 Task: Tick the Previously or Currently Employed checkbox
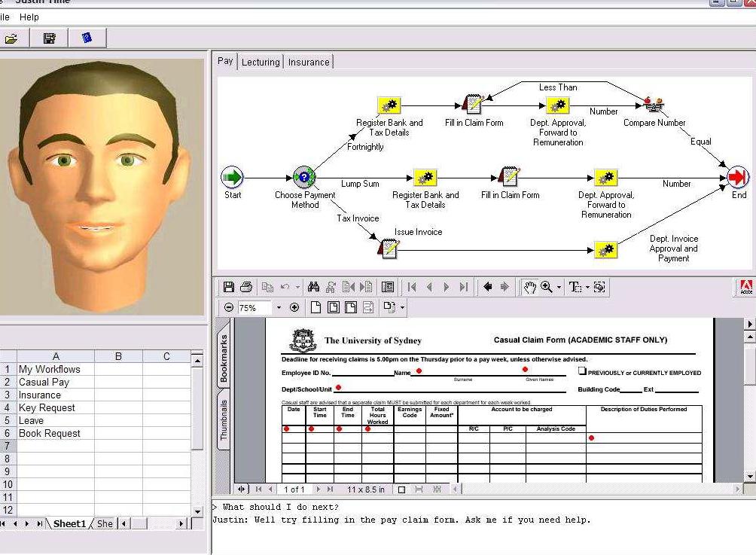582,371
